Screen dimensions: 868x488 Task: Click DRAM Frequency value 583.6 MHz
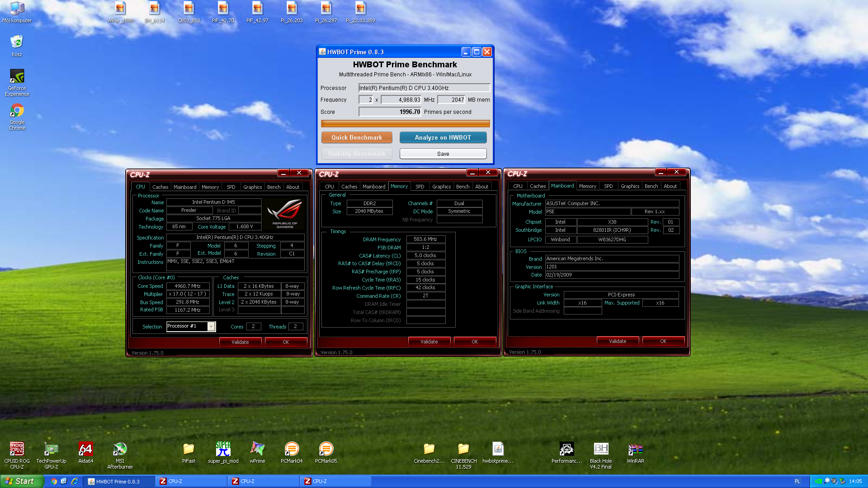pos(425,239)
